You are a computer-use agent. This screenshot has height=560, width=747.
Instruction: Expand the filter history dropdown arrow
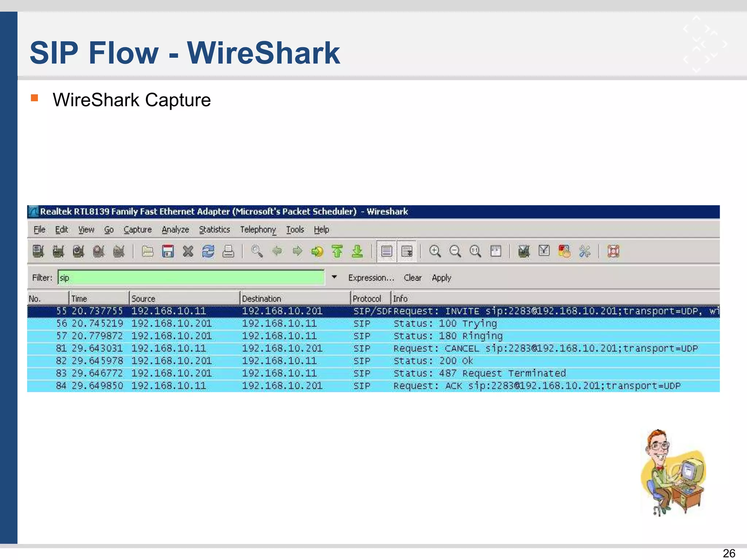point(334,277)
